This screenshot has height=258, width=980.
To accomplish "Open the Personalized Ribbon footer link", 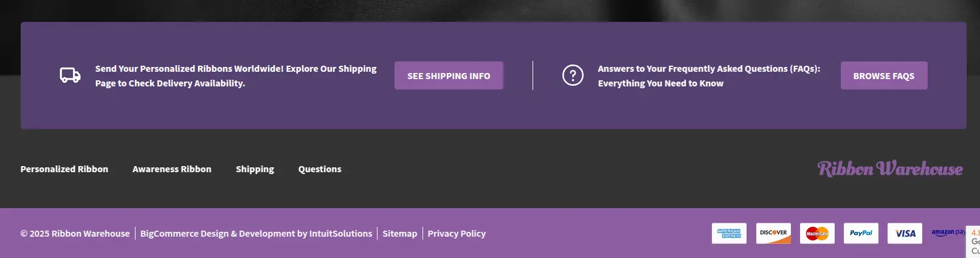I will [64, 169].
